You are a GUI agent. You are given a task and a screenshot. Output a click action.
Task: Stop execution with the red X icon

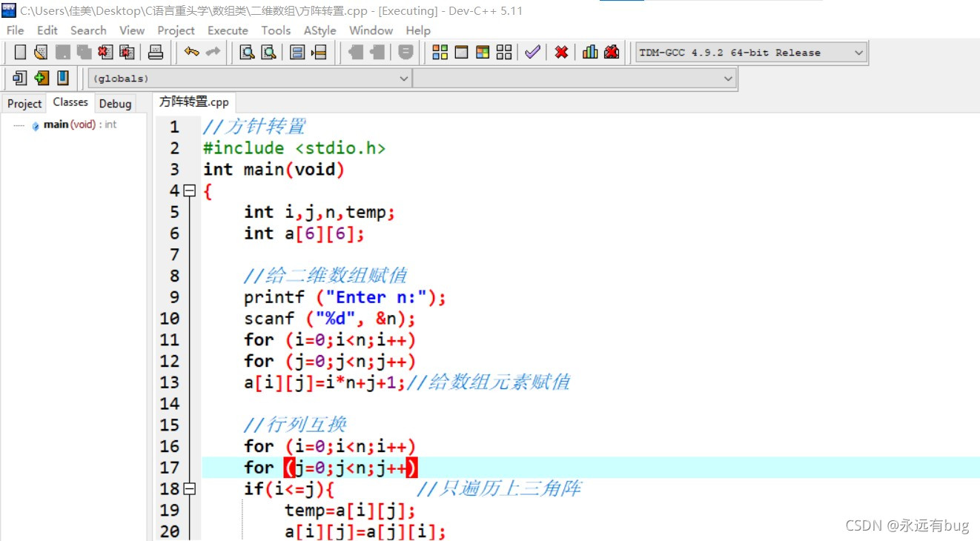pos(562,53)
